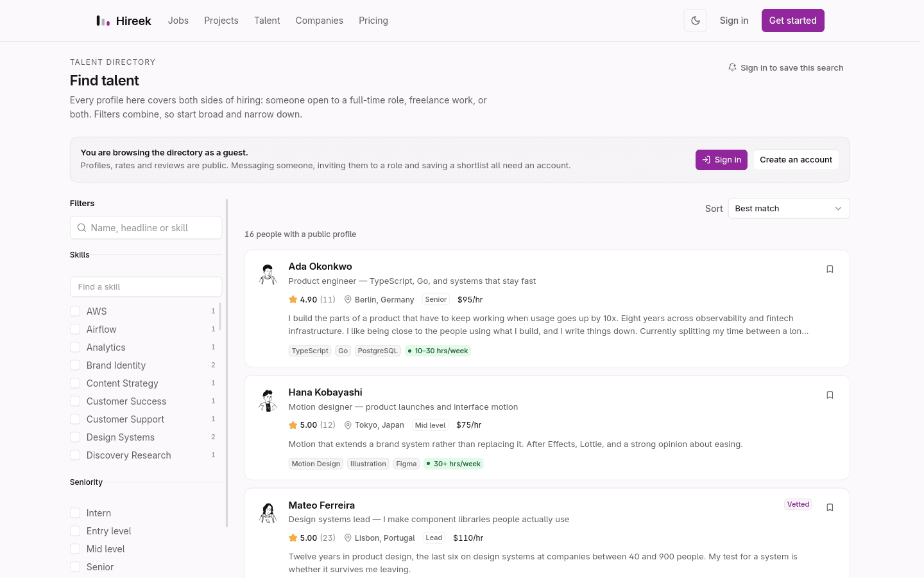Toggle dark mode with the moon icon
Screen dimensions: 924x578
point(696,21)
